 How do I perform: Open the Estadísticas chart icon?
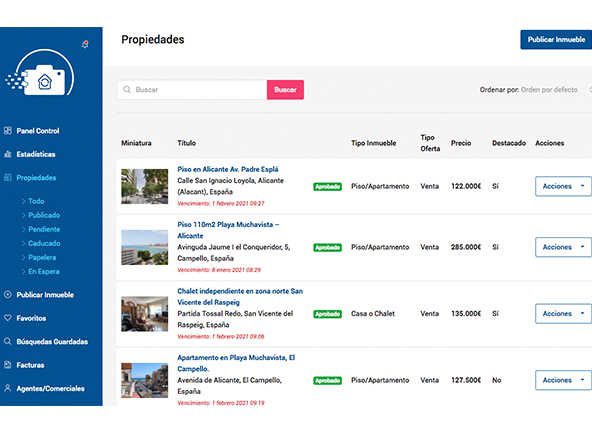8,154
